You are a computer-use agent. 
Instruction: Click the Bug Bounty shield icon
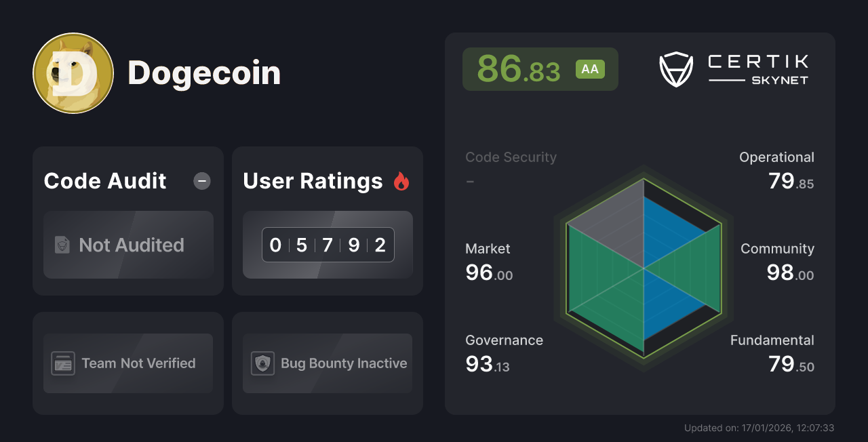tap(262, 363)
